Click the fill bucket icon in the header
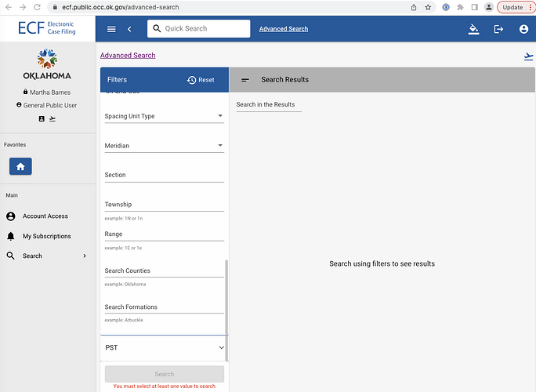Viewport: 536px width, 392px height. [x=473, y=29]
